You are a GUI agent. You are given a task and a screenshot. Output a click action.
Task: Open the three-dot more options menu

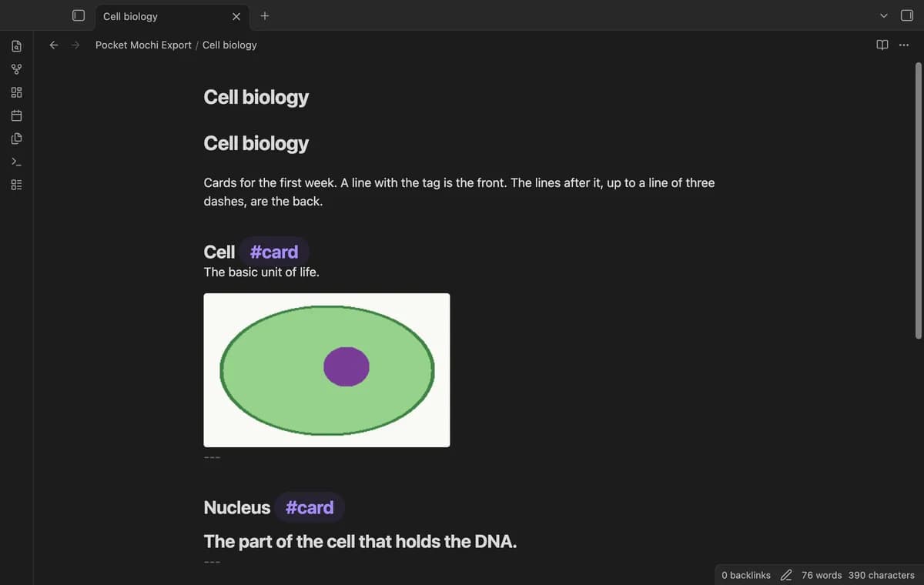[x=903, y=45]
